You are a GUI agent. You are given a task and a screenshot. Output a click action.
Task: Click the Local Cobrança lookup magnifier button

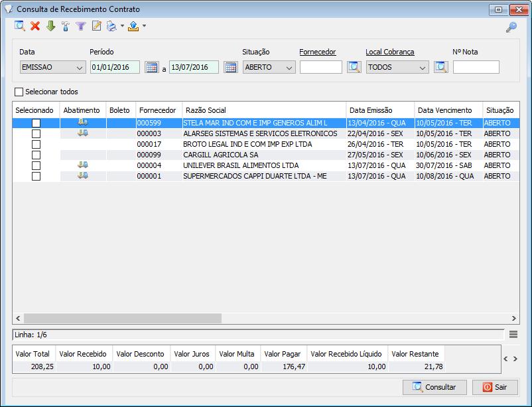pos(441,67)
